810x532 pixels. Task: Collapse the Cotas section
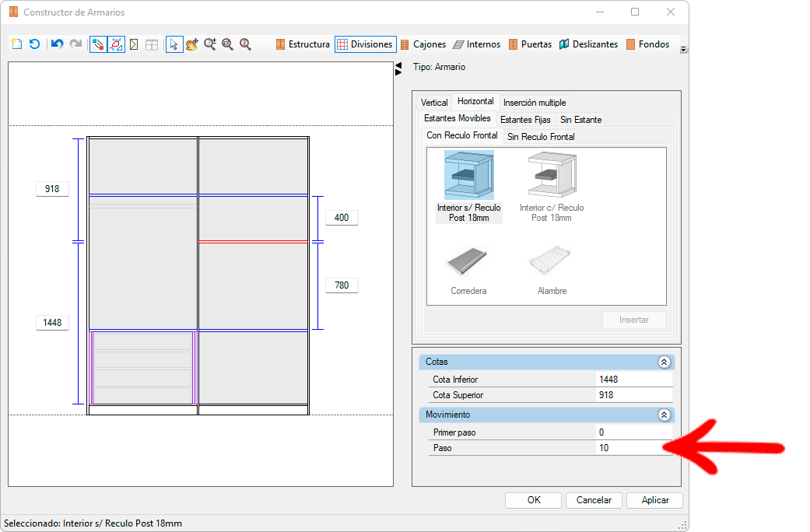pyautogui.click(x=663, y=362)
